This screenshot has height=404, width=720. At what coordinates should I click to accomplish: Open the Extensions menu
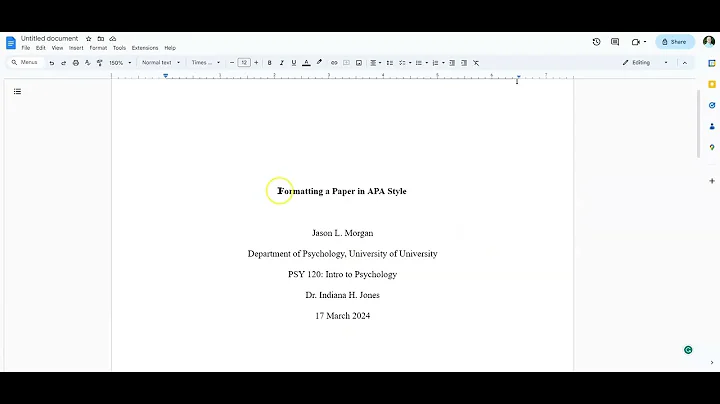(x=145, y=48)
